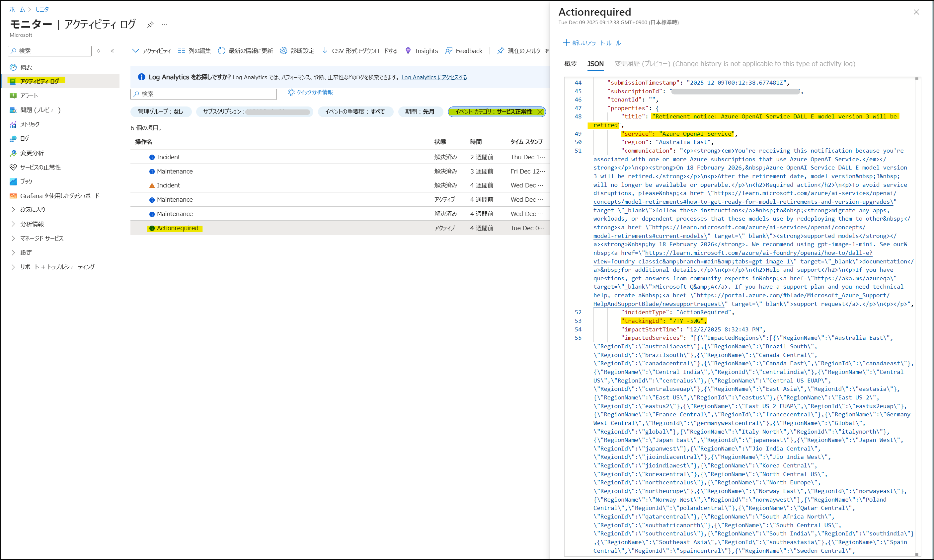Go to ホーム in the breadcrumb
Screen dimensions: 934x560
[x=17, y=9]
